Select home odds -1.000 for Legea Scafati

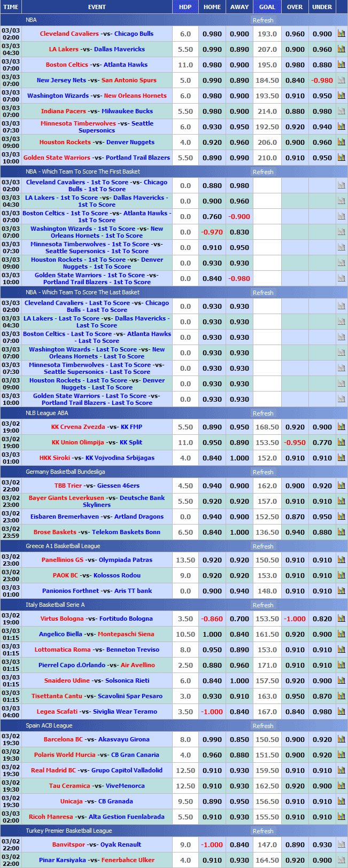[x=212, y=711]
